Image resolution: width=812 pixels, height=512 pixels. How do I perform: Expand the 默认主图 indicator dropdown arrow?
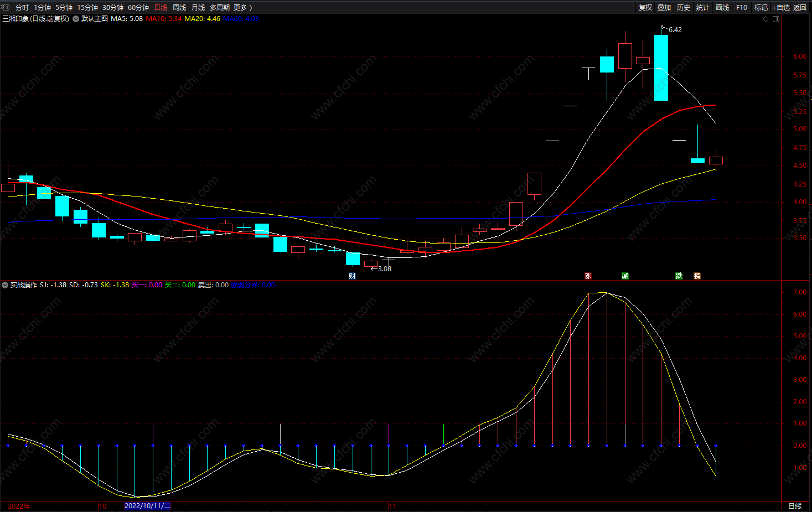76,19
